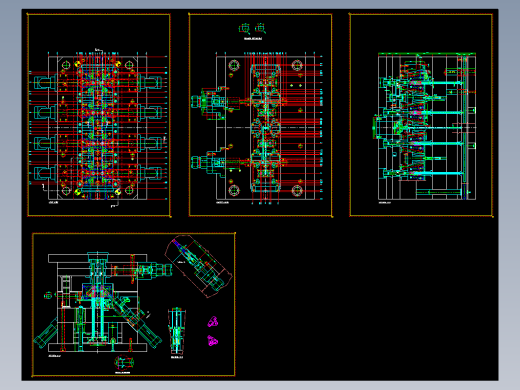Viewport: 520px width, 390px height.
Task: Select the rotated angled slider detail view
Action: click(198, 266)
